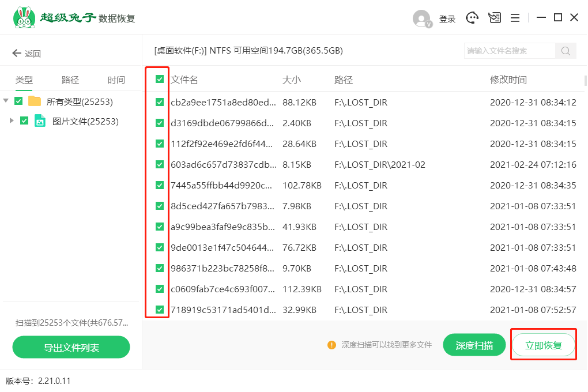Viewport: 588px width, 392px height.
Task: Click the feedback message icon
Action: coord(495,18)
